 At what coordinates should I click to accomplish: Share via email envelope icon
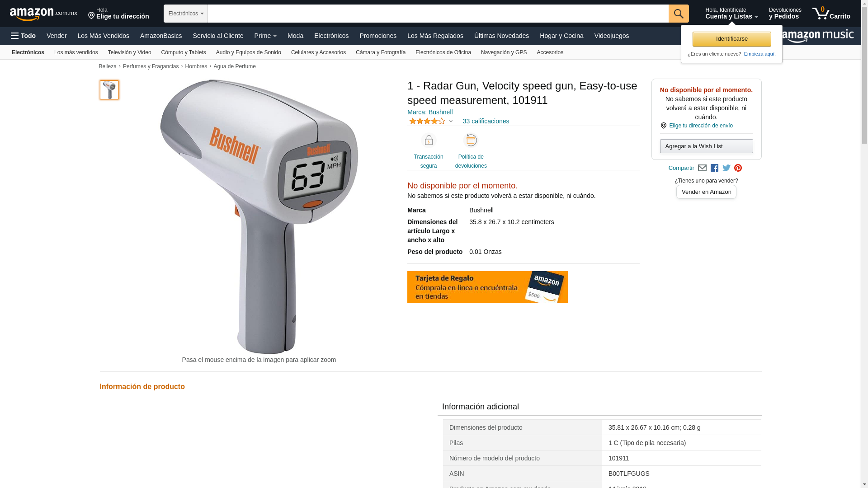702,168
